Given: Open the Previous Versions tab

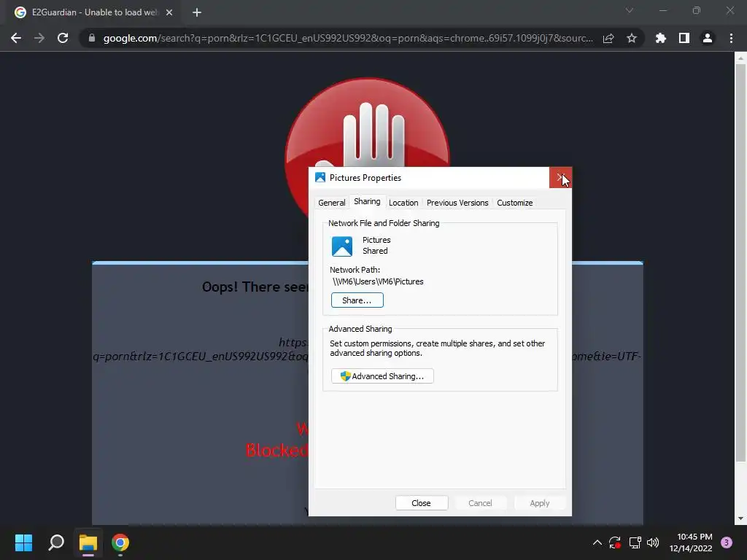Looking at the screenshot, I should point(457,203).
